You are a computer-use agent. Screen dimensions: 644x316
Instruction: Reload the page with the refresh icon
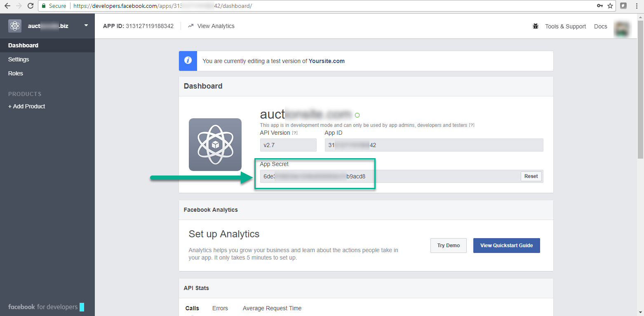click(x=30, y=6)
